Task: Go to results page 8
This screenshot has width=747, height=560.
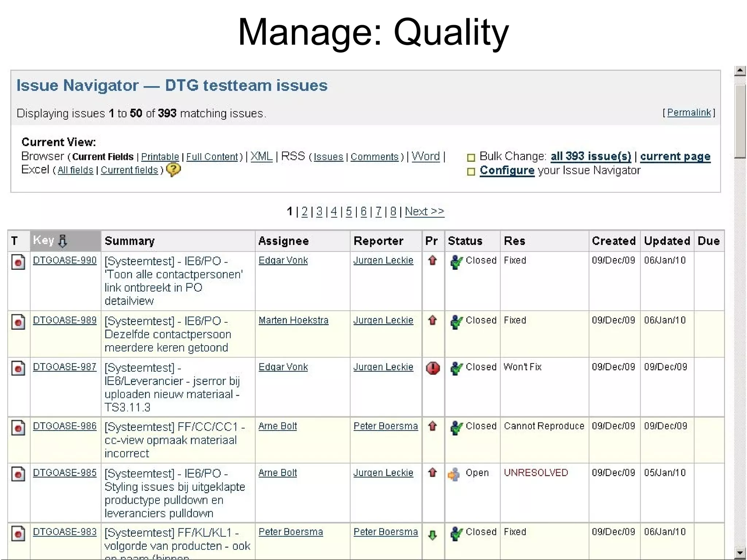Action: (393, 211)
